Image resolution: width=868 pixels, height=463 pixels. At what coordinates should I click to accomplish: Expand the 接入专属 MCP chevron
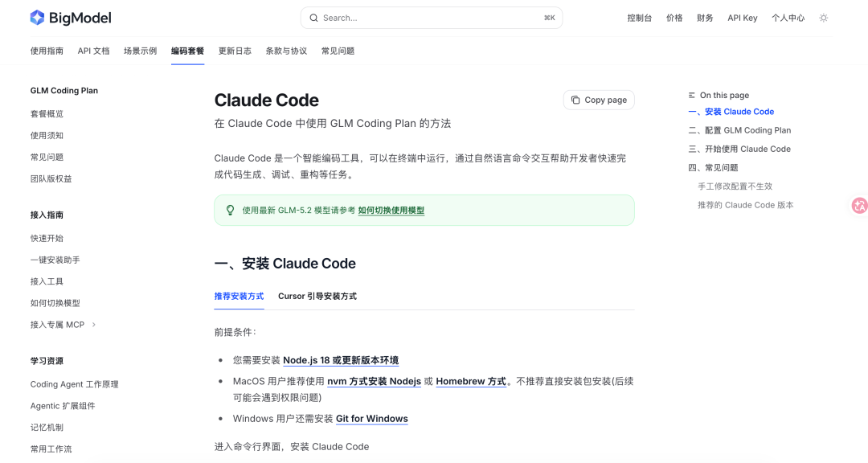93,325
